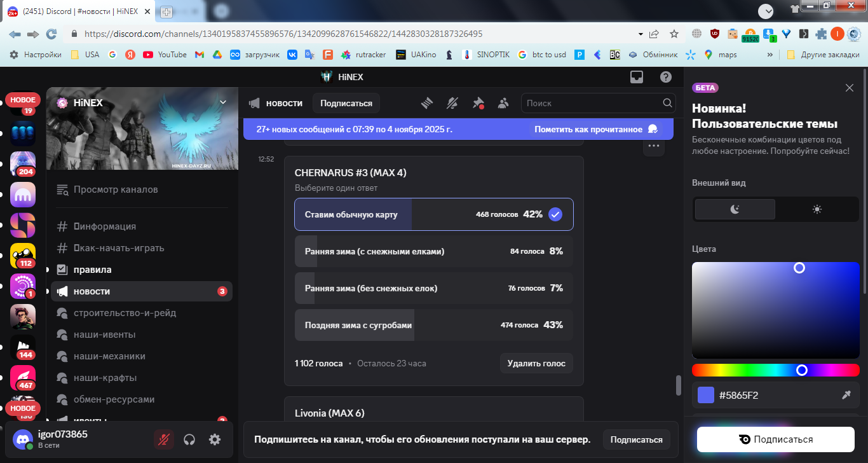
Task: Select poll answer "Ставим обычную карту"
Action: 434,214
